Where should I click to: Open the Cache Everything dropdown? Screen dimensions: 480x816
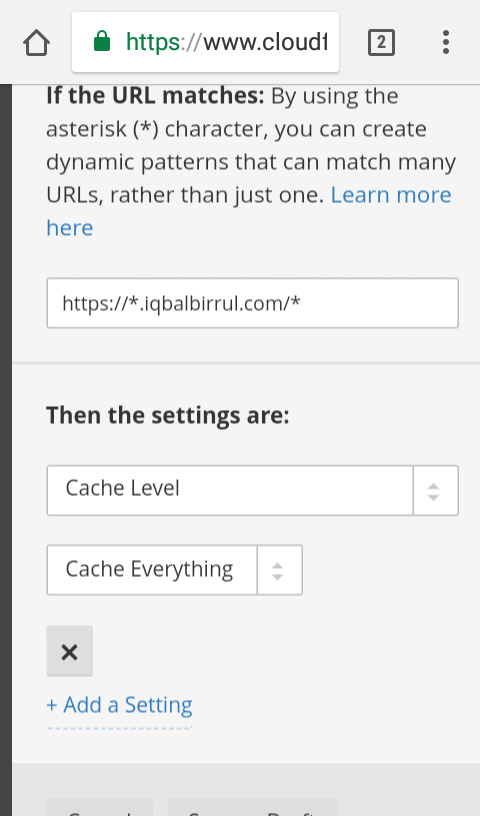click(x=174, y=570)
